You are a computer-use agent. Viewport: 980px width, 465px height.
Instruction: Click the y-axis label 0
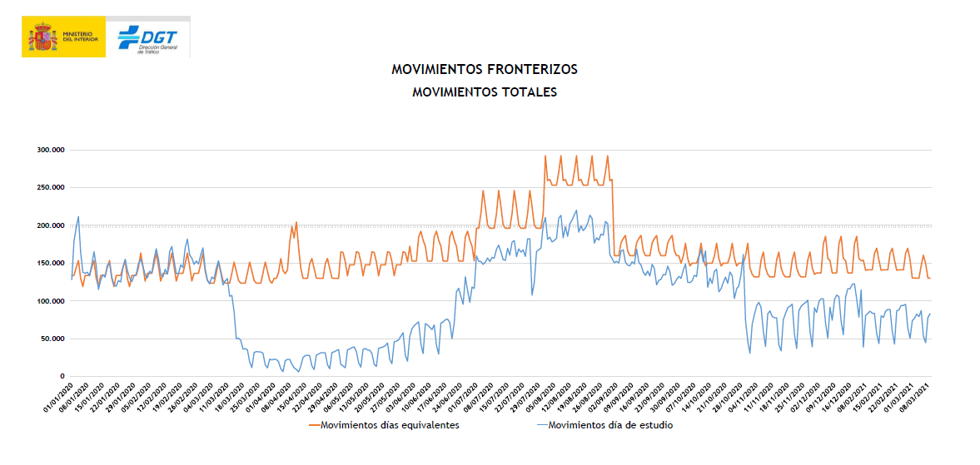pyautogui.click(x=64, y=376)
